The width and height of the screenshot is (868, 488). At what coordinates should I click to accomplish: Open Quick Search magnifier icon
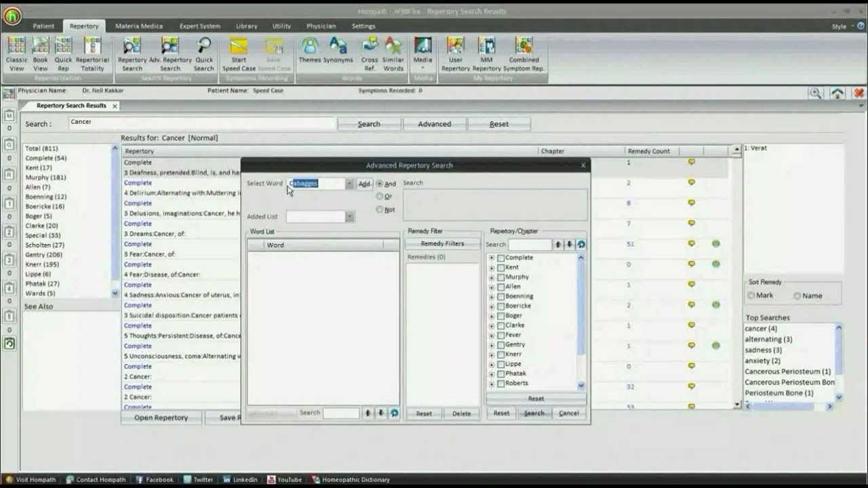[203, 54]
